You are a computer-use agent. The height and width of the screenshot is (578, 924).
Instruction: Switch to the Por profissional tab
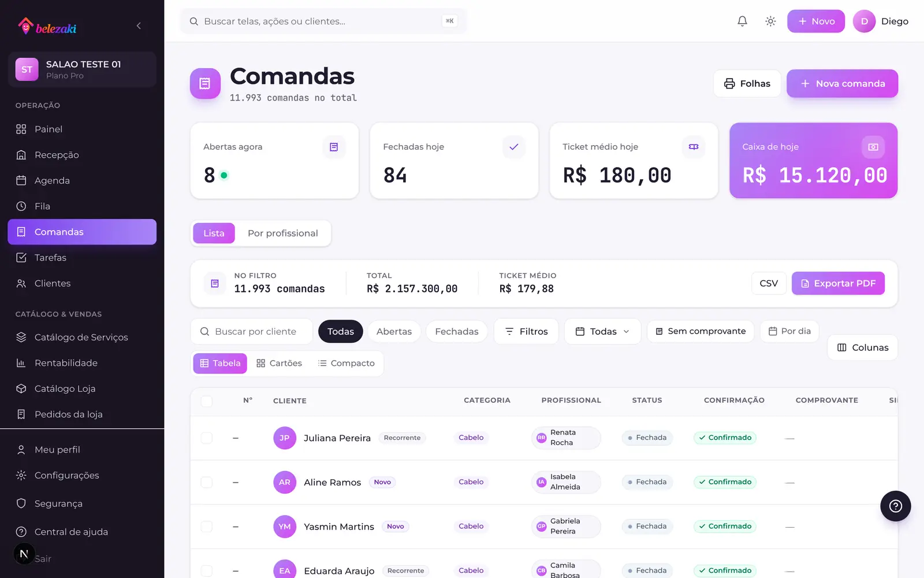coord(283,233)
